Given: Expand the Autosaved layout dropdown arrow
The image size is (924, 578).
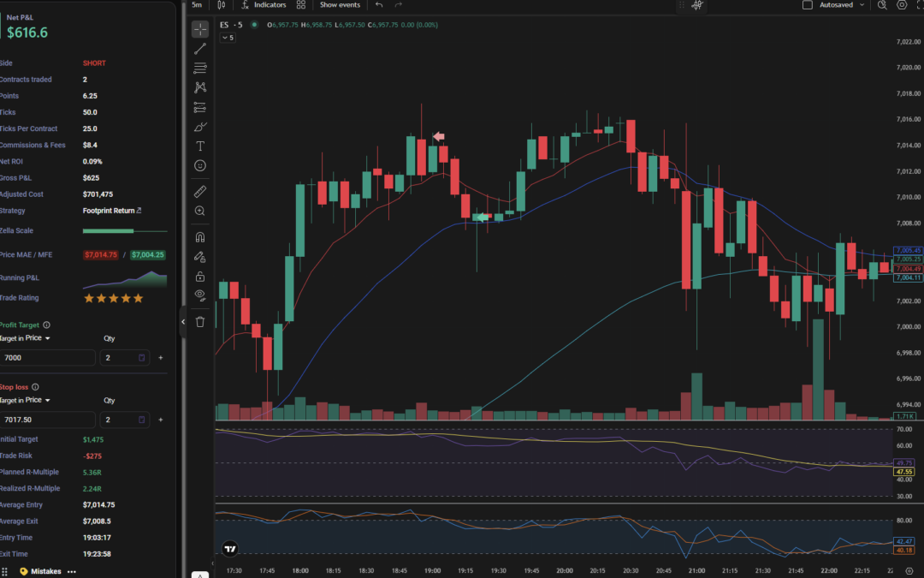Looking at the screenshot, I should tap(862, 5).
